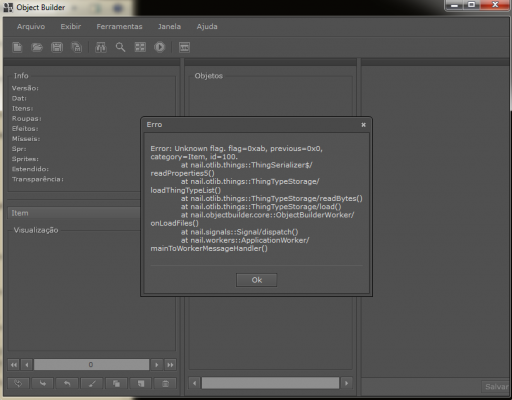This screenshot has height=400, width=512.
Task: Click the Estendido label in Info panel
Action: 30,169
